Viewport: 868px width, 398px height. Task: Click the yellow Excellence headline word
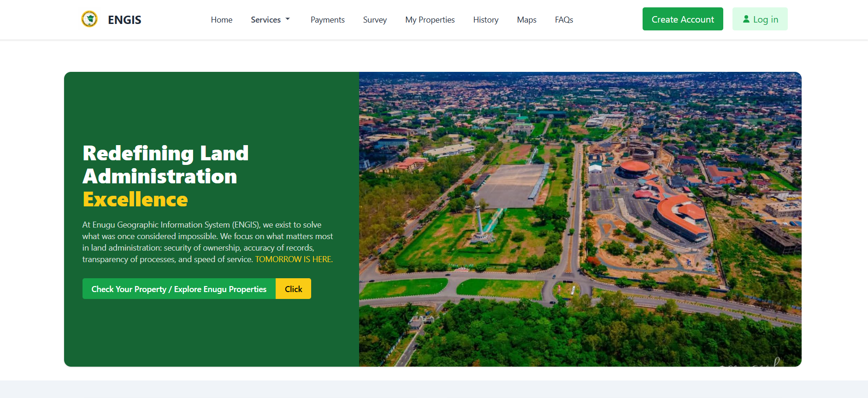coord(135,199)
